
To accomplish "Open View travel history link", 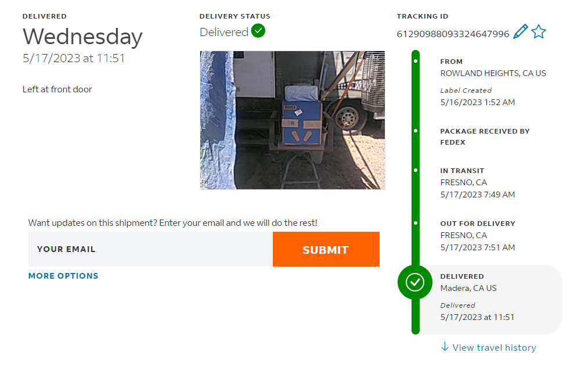I will [x=494, y=348].
